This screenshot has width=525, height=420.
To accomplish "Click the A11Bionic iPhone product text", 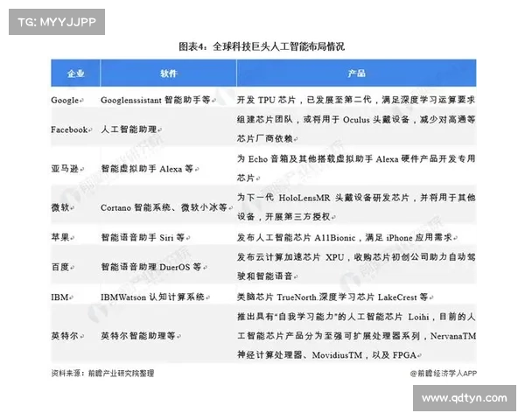I will [x=347, y=237].
